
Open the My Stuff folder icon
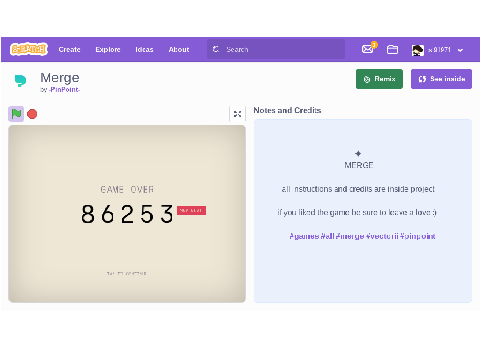tap(392, 50)
